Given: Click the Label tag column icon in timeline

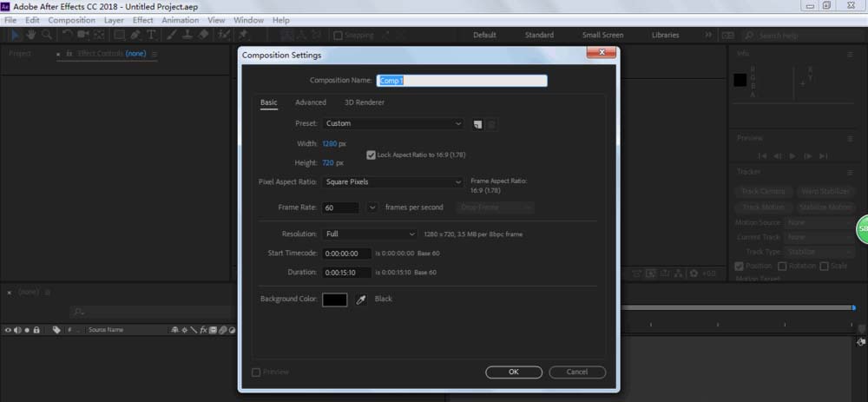Looking at the screenshot, I should (56, 329).
